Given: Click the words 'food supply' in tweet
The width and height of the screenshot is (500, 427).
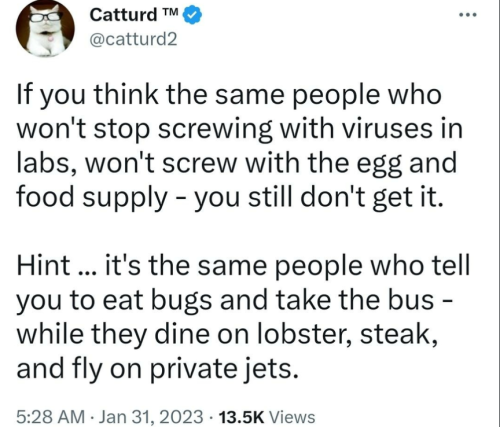Looking at the screenshot, I should (92, 198).
